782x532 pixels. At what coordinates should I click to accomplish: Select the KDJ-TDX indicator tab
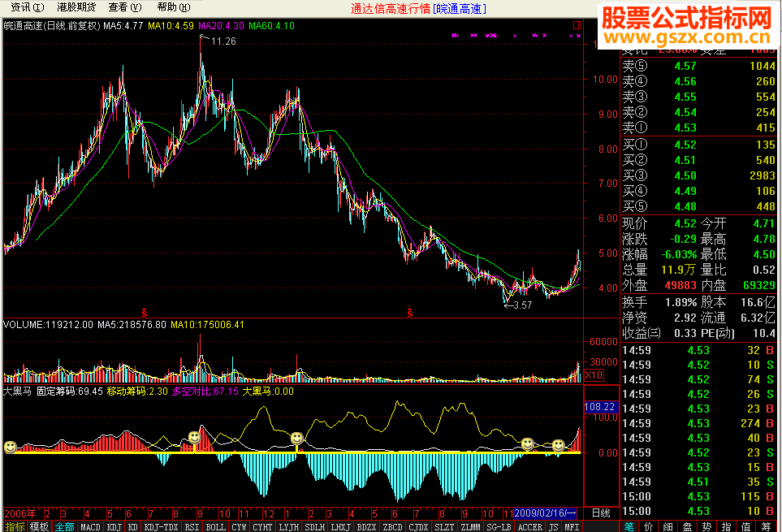161,526
